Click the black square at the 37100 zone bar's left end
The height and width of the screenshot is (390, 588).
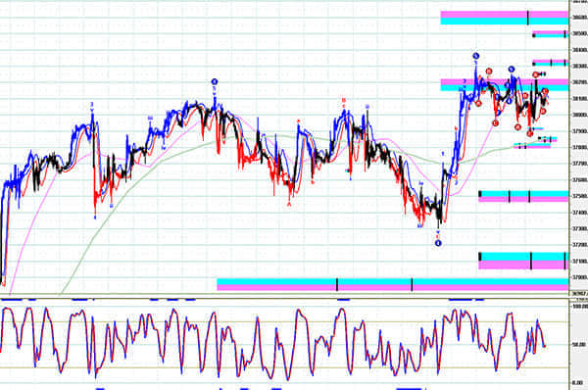coord(480,257)
